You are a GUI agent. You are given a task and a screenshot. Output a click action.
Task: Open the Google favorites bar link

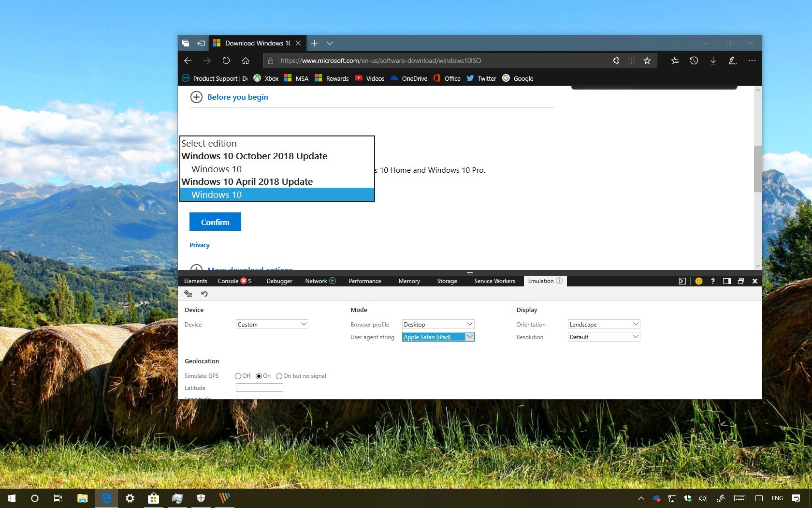click(x=518, y=78)
